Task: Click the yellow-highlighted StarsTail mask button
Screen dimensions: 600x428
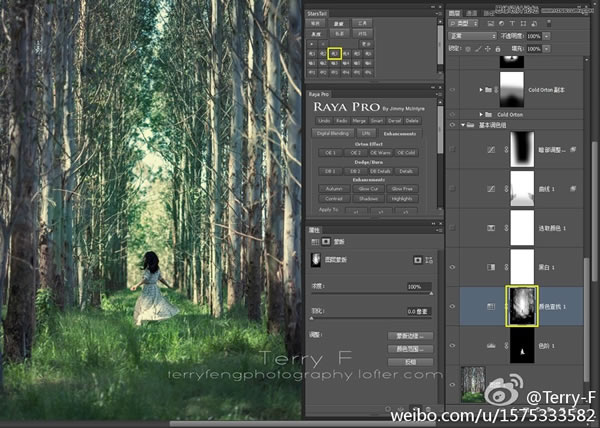Action: (x=335, y=52)
